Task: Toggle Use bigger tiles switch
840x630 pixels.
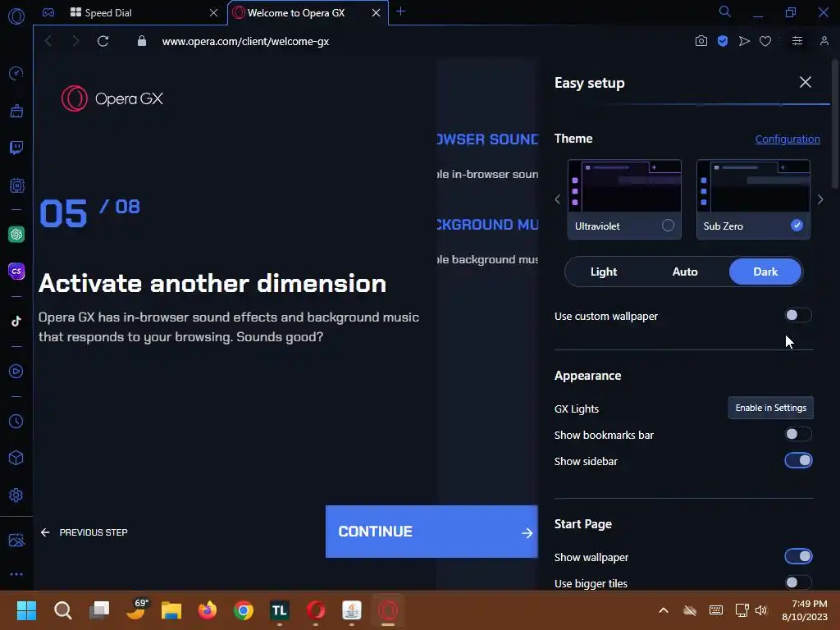Action: coord(797,582)
